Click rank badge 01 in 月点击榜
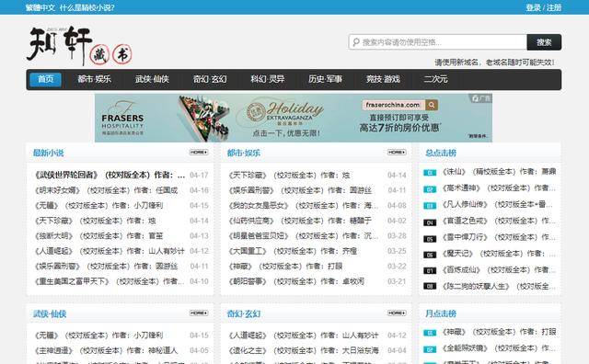The image size is (589, 364). [430, 333]
